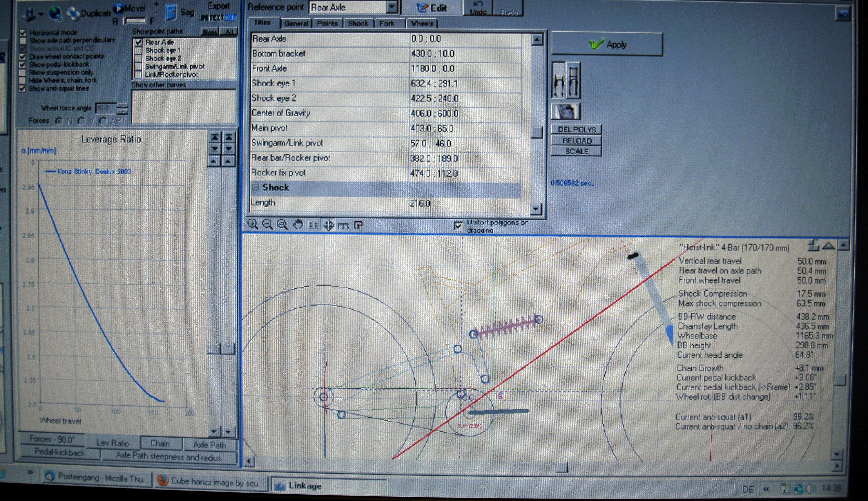Viewport: 868px width, 501px height.
Task: Select the four-arrow move points tool
Action: [x=328, y=225]
